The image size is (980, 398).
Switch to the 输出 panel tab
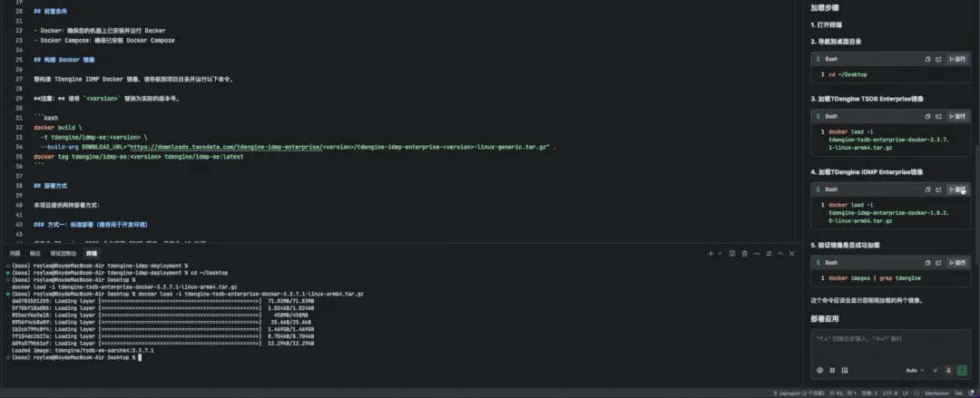35,254
